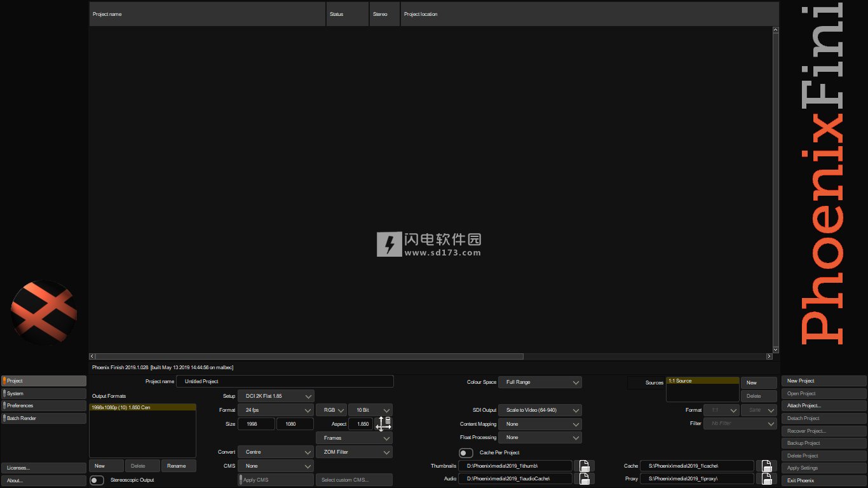The width and height of the screenshot is (868, 488).
Task: Click Delete next to the Sources list
Action: coord(759,396)
